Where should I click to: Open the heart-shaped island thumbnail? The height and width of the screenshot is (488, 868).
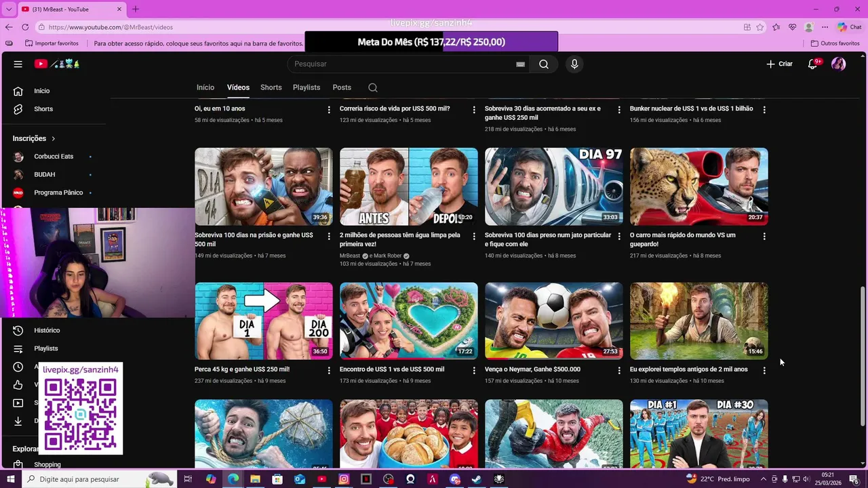[409, 321]
